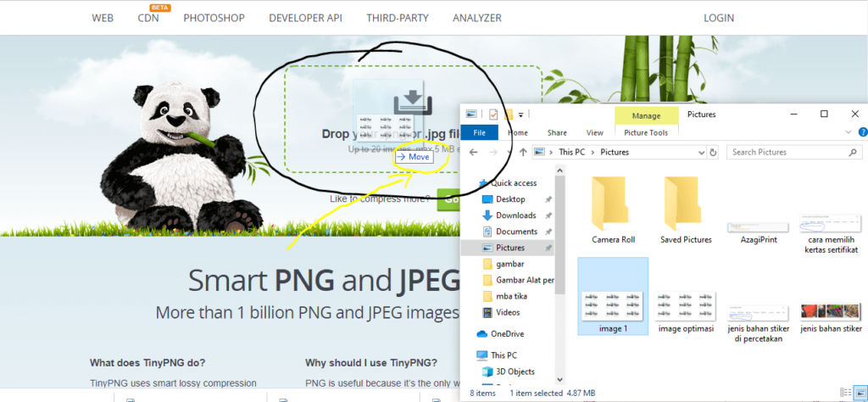Select the AzagiPrint image file
This screenshot has width=868, height=402.
coord(759,232)
